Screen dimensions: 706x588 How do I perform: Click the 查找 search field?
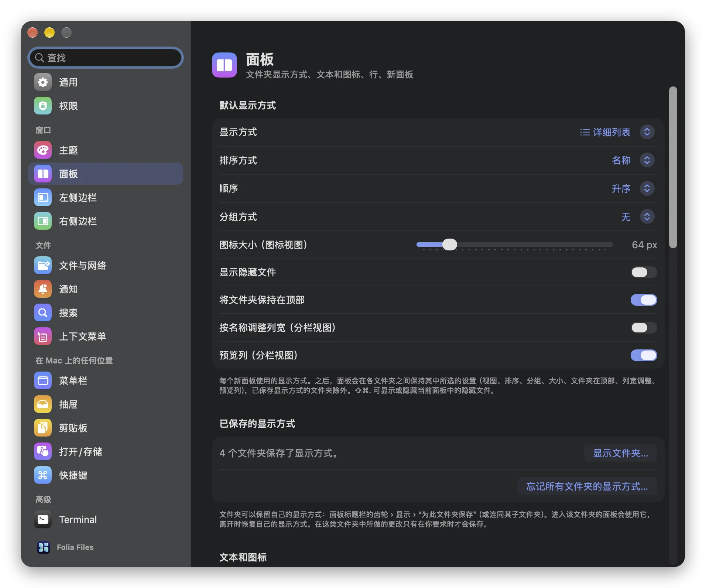click(106, 58)
